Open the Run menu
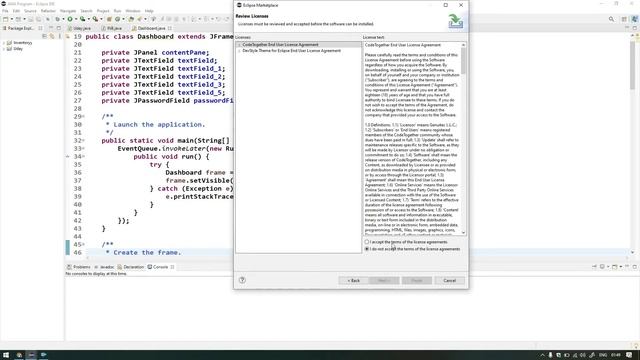 click(x=118, y=11)
